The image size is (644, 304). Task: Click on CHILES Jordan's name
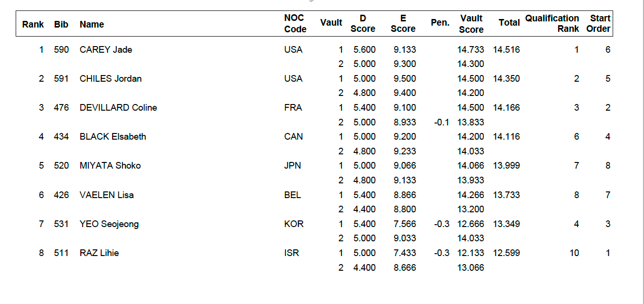click(111, 78)
